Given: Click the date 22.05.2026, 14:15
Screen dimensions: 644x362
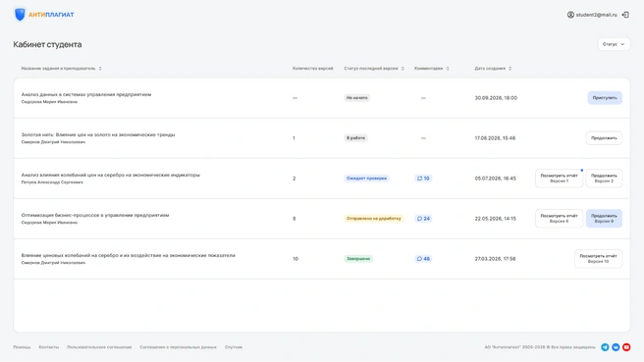Looking at the screenshot, I should coord(496,219).
